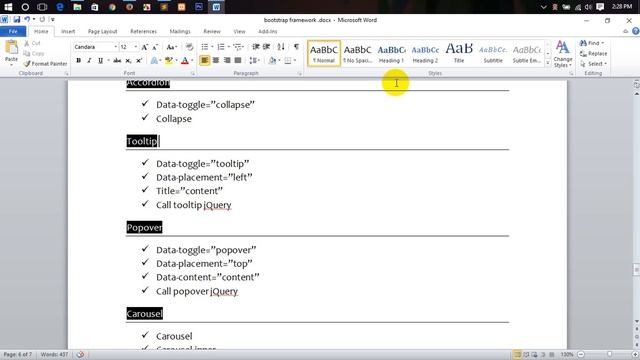Screen dimensions: 640x360
Task: Click the Sort icon
Action: click(x=281, y=47)
